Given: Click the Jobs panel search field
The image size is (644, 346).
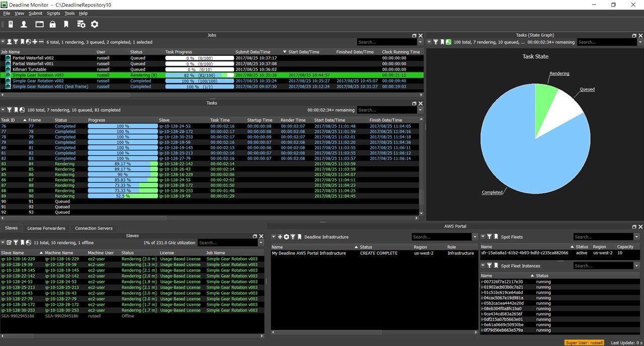Looking at the screenshot, I should point(387,42).
